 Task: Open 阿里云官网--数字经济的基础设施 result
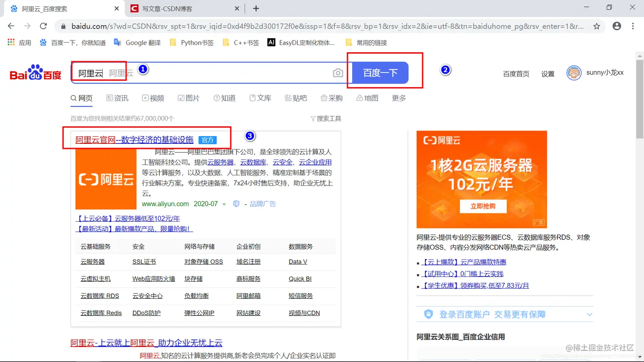pyautogui.click(x=134, y=140)
